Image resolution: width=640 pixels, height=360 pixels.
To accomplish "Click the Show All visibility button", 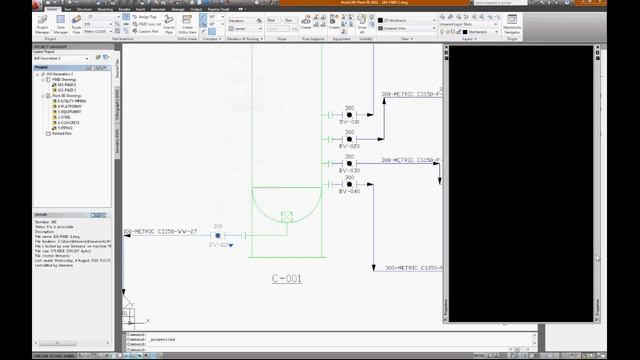I will coord(362,24).
